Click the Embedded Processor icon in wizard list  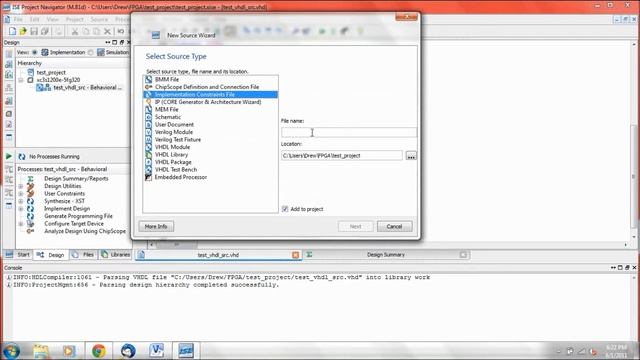[149, 177]
